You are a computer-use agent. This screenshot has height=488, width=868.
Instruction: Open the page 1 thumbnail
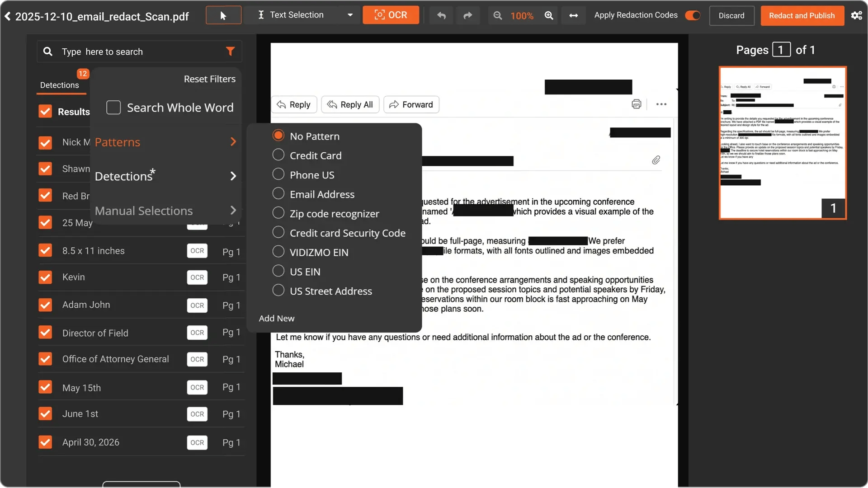click(783, 143)
